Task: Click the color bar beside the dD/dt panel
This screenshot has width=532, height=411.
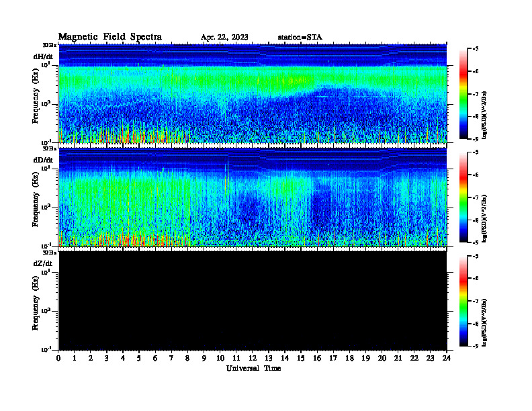Action: tap(463, 197)
